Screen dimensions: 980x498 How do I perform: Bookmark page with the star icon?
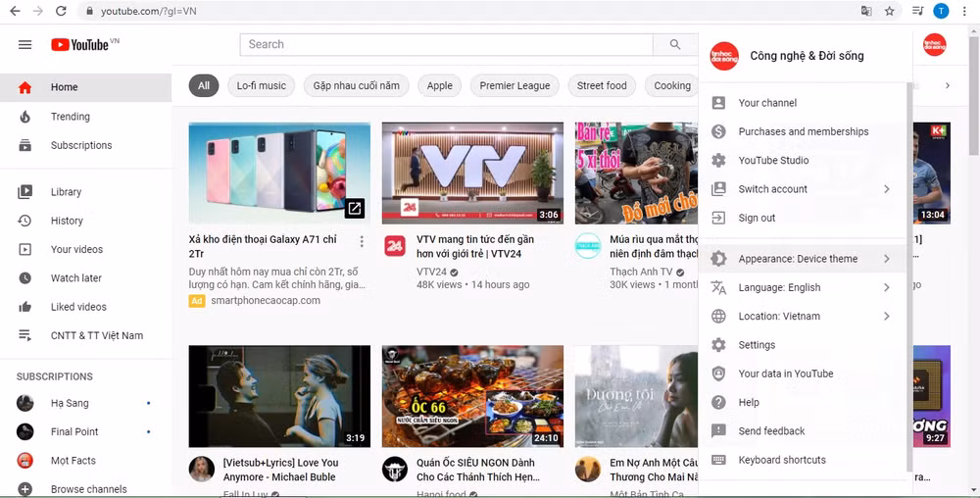[890, 11]
